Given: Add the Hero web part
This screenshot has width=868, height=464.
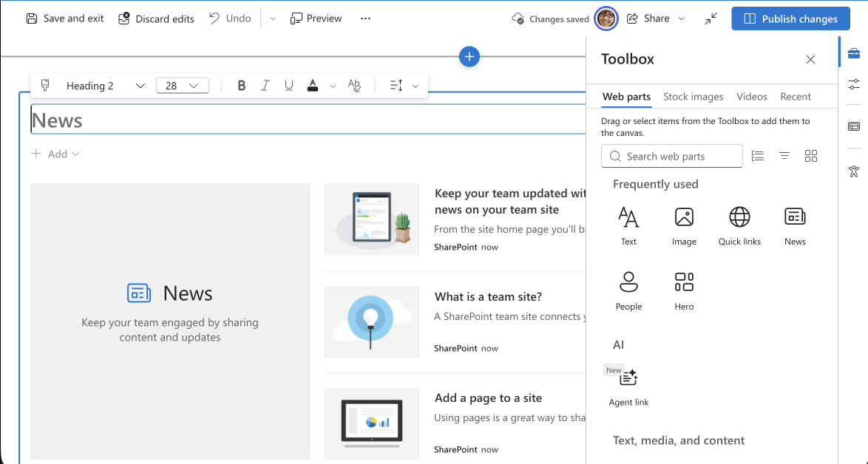Looking at the screenshot, I should (684, 291).
